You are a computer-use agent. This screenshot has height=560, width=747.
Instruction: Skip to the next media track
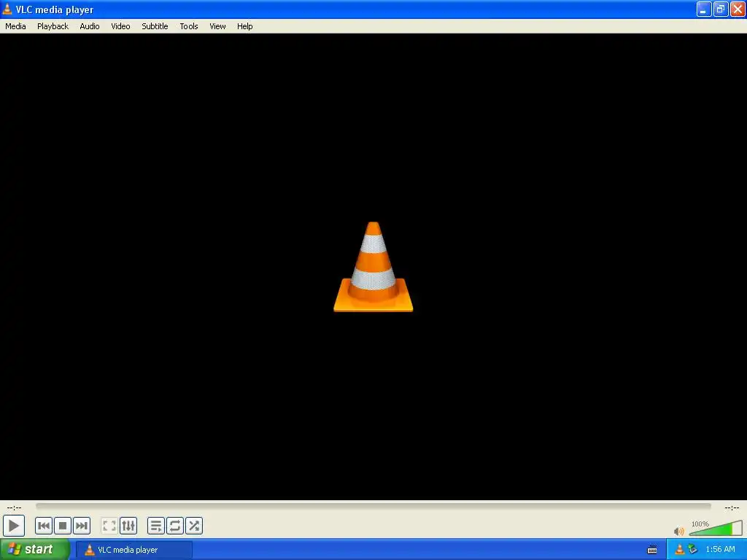point(82,526)
